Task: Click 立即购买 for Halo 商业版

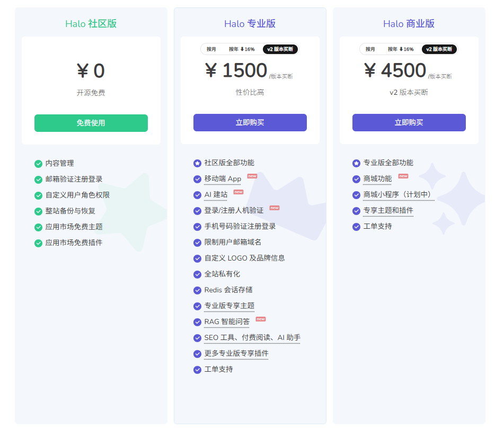Action: tap(409, 123)
